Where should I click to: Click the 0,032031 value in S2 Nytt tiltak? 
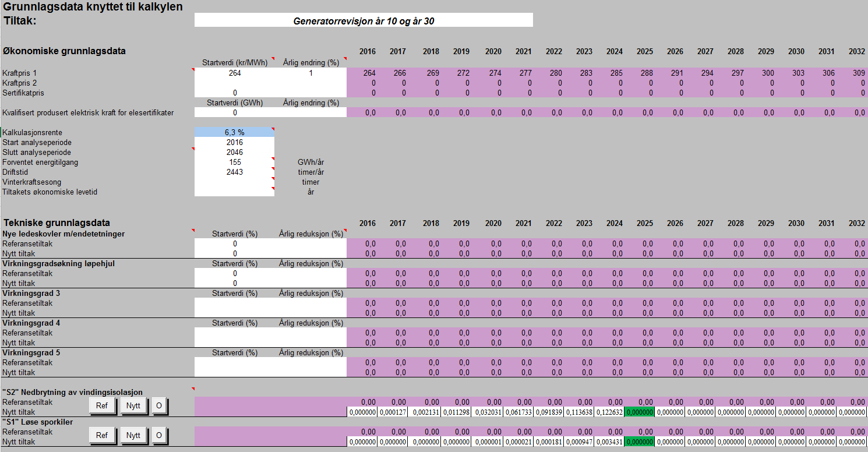tap(488, 412)
